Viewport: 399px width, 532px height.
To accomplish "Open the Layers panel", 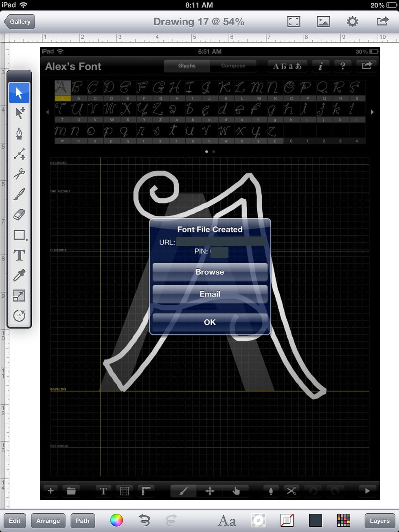I will [379, 521].
